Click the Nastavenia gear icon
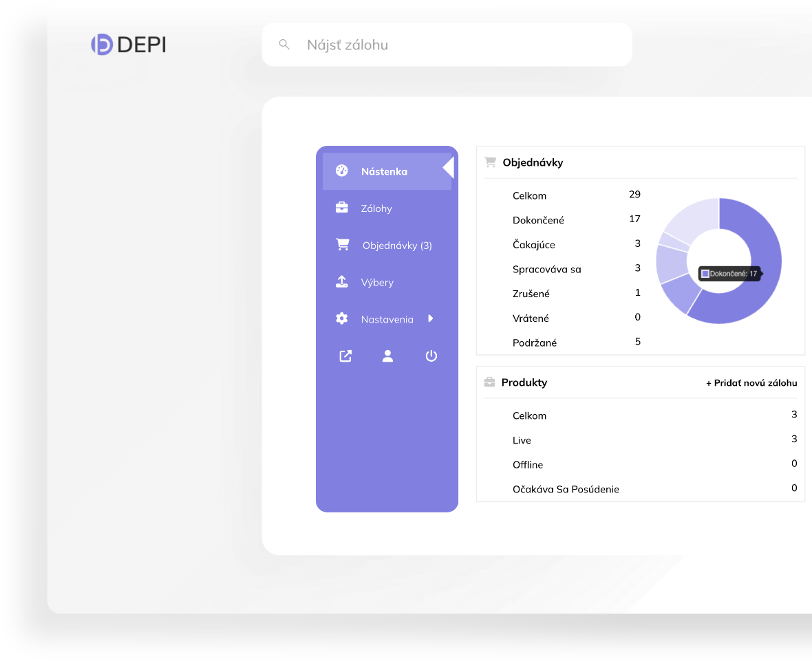This screenshot has width=812, height=663. coord(342,318)
